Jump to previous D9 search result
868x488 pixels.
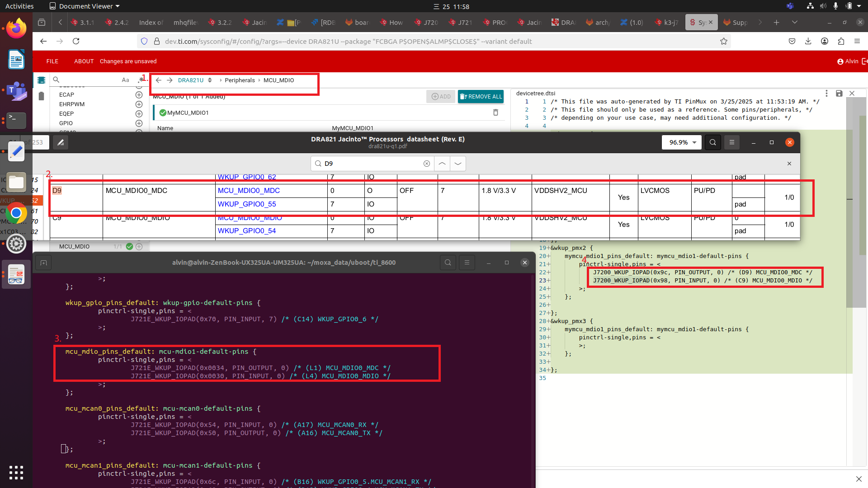(x=442, y=164)
